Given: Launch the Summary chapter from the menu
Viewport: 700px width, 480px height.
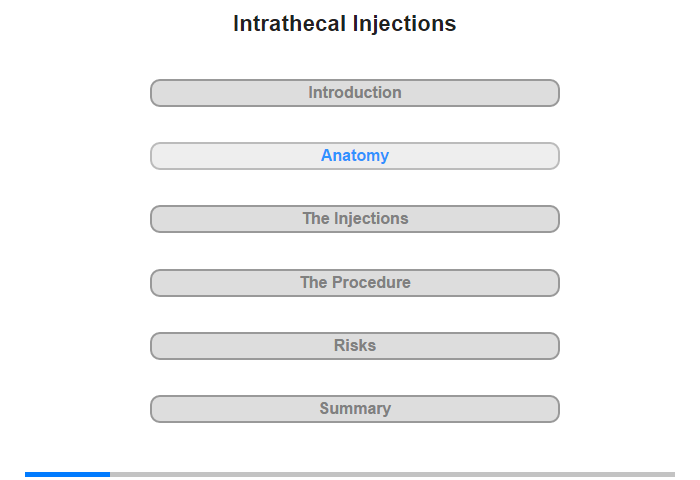Looking at the screenshot, I should (x=354, y=409).
